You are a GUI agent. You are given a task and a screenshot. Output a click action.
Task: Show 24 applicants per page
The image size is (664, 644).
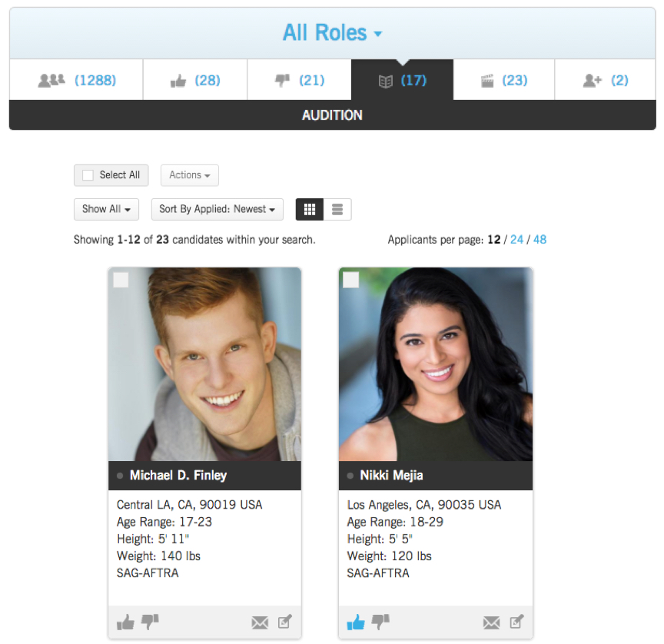click(x=516, y=240)
